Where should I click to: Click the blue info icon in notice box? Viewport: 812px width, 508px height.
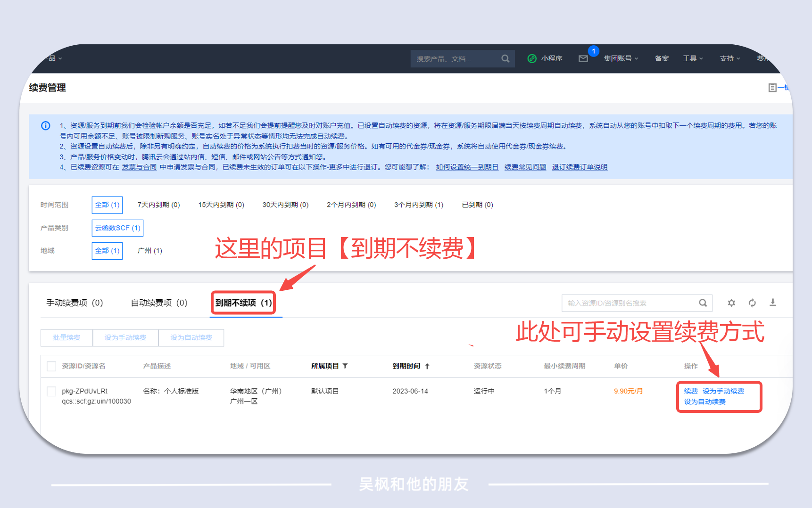[x=46, y=125]
